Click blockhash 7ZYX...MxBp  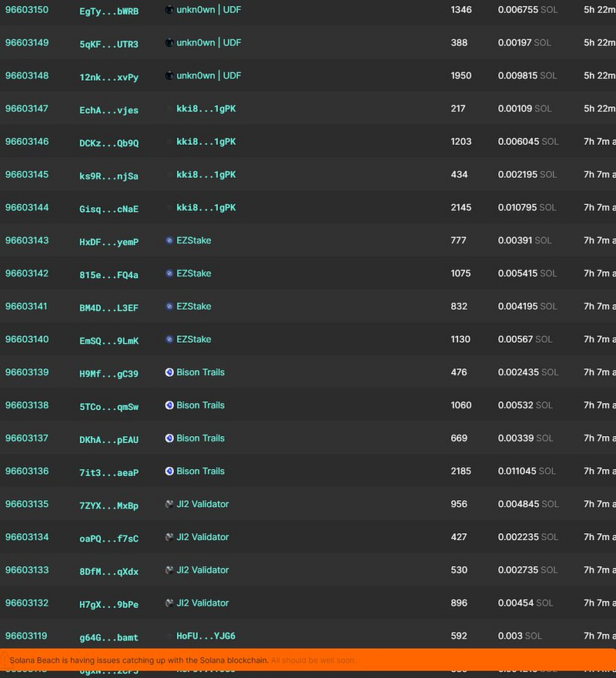(x=109, y=505)
